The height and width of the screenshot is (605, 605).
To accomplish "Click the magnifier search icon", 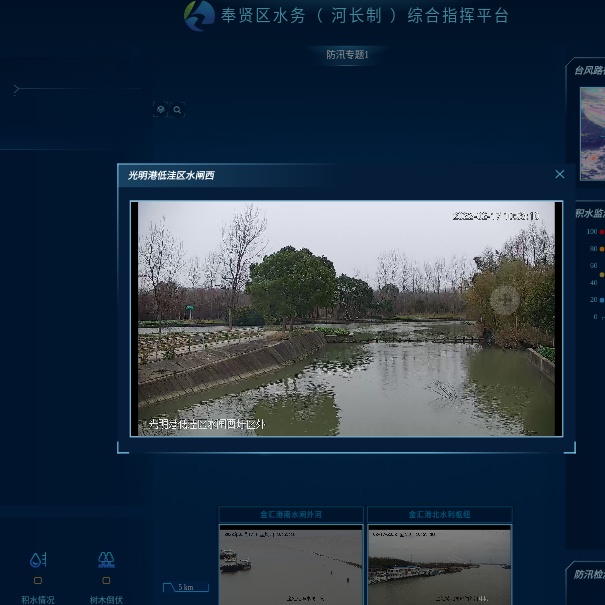I will click(x=177, y=110).
